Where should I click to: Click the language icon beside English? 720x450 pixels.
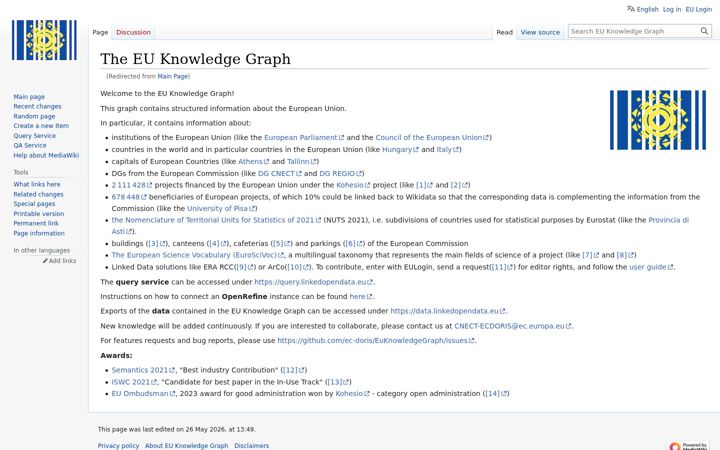pyautogui.click(x=630, y=9)
